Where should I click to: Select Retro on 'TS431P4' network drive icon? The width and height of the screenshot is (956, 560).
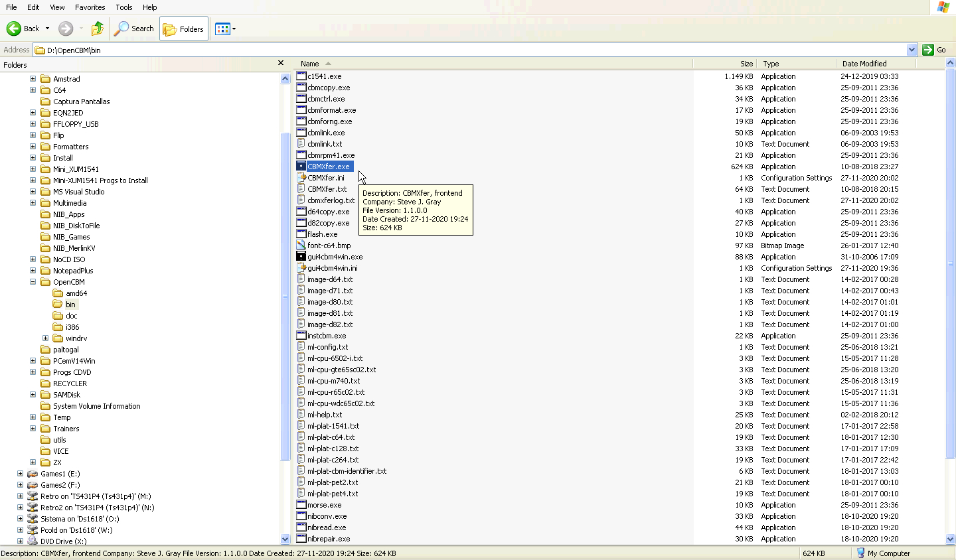tap(33, 496)
